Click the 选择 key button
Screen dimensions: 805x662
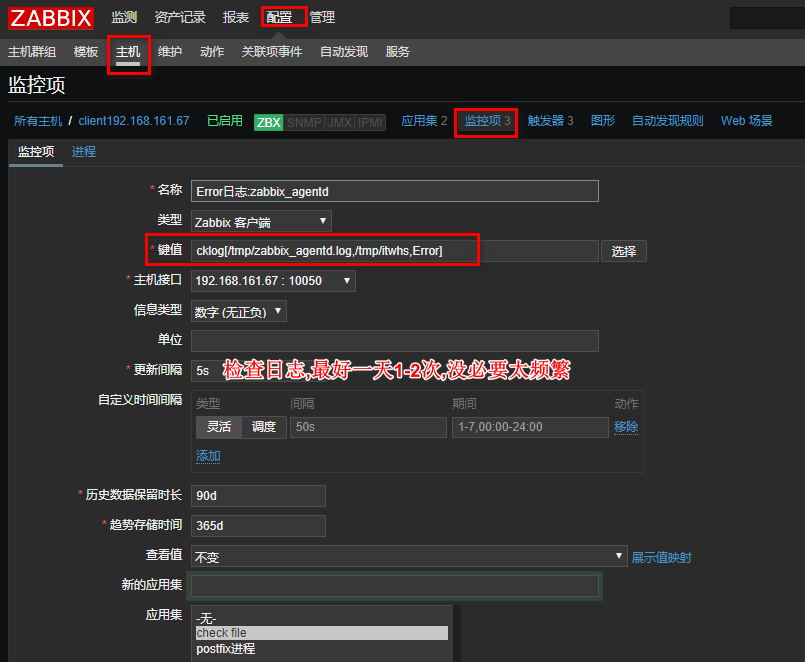coord(624,251)
